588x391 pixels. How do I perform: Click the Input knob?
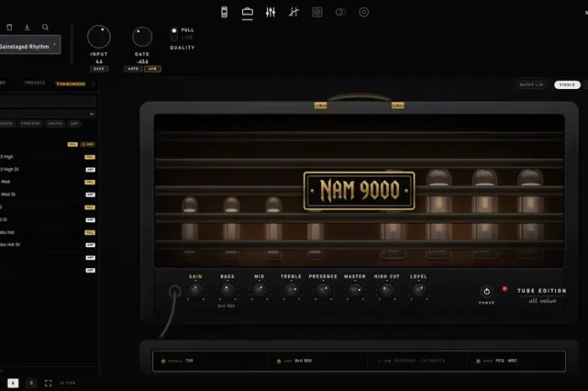pos(99,37)
